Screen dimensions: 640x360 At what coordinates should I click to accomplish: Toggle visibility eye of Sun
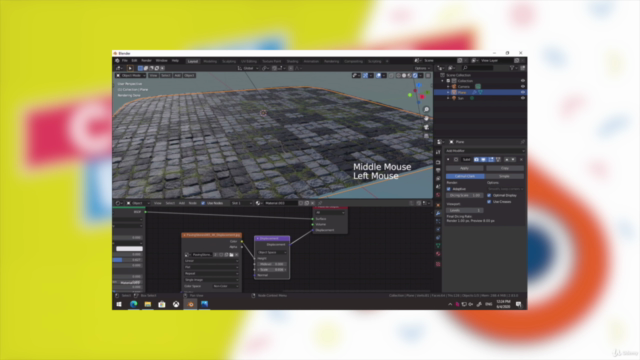(x=522, y=98)
